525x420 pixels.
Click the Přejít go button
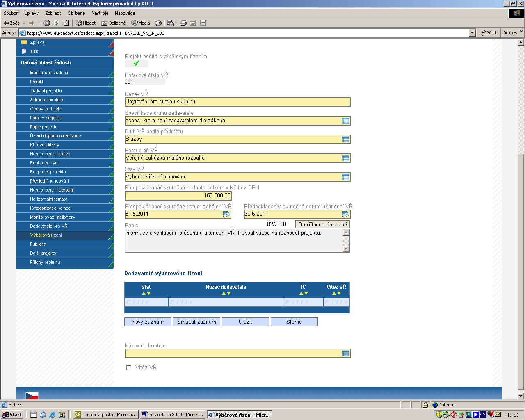pyautogui.click(x=489, y=33)
